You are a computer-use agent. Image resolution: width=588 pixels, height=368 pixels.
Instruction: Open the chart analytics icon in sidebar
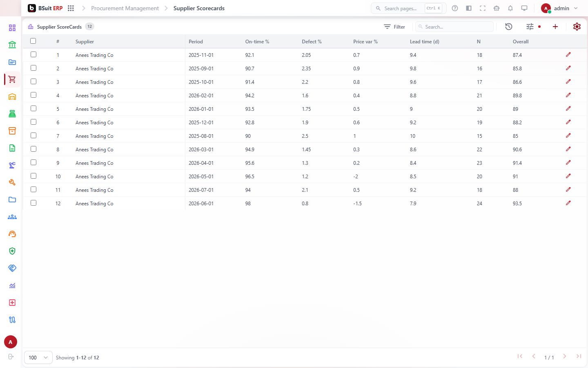coord(12,285)
